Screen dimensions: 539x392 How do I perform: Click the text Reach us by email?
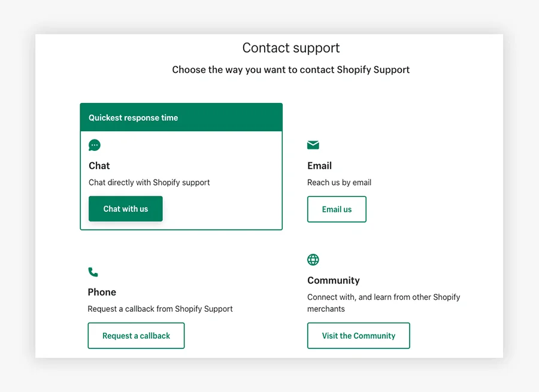pos(339,183)
